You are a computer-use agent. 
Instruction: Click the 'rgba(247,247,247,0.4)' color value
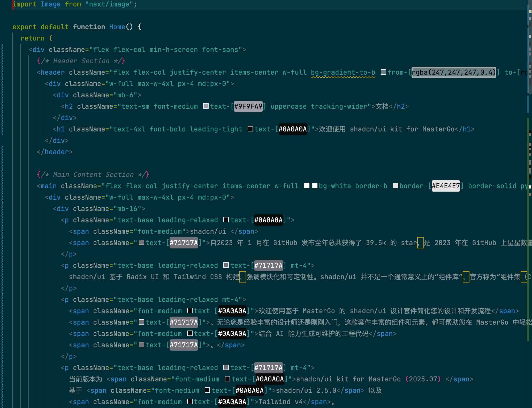(x=454, y=72)
